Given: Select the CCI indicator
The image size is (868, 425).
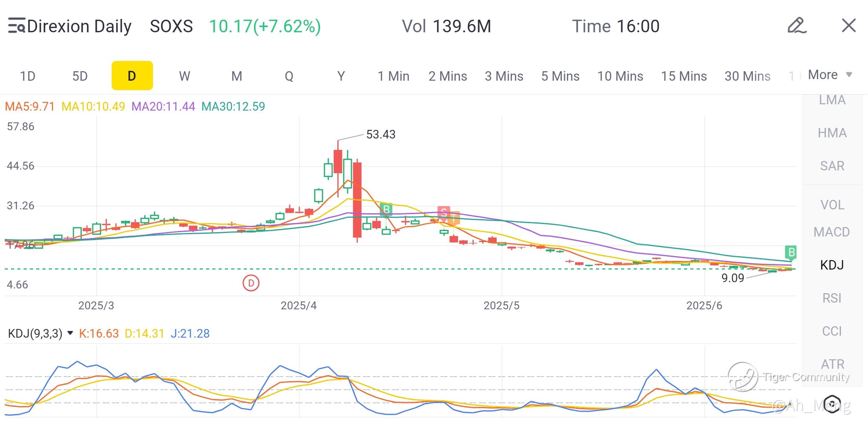Looking at the screenshot, I should [x=832, y=331].
